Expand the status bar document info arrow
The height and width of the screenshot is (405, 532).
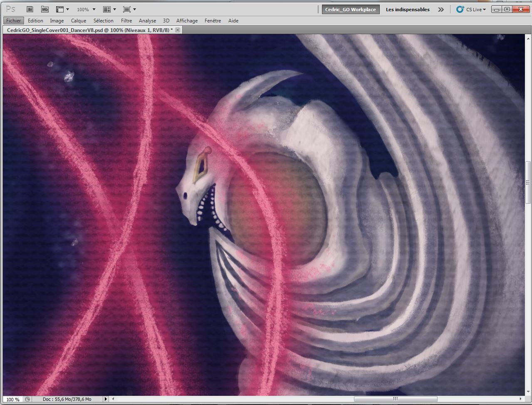click(x=106, y=399)
